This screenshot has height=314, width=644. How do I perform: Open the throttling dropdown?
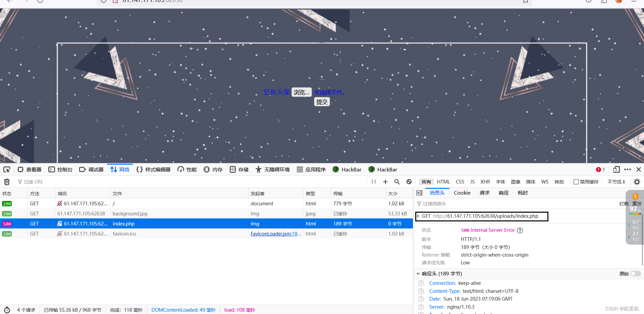coord(616,182)
